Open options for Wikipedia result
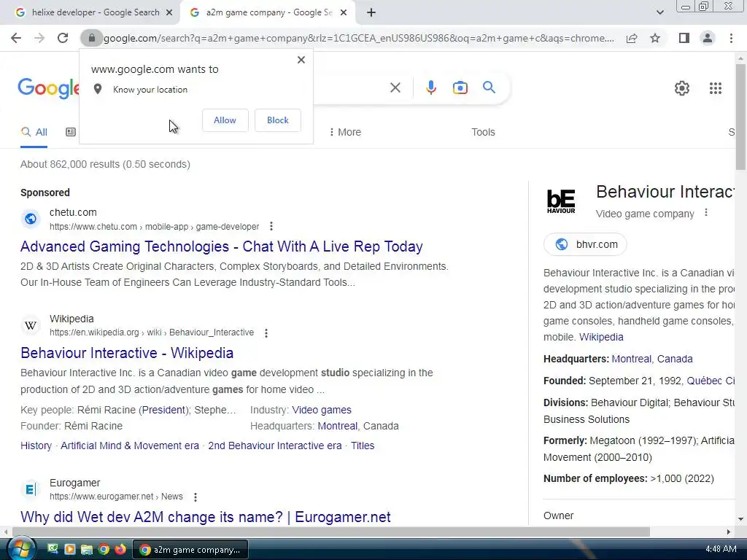Viewport: 747px width, 560px height. pyautogui.click(x=266, y=332)
